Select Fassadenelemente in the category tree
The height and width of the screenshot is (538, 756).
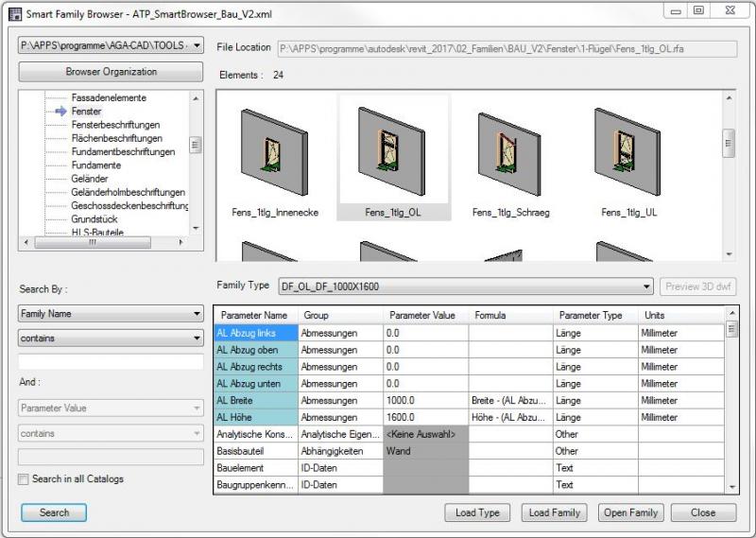coord(109,97)
